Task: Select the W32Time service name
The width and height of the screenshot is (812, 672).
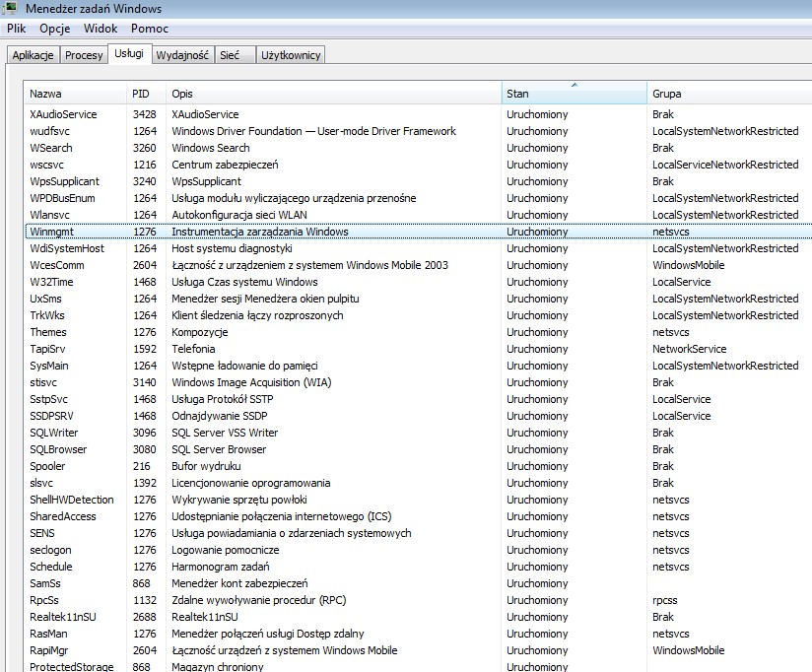Action: click(51, 282)
